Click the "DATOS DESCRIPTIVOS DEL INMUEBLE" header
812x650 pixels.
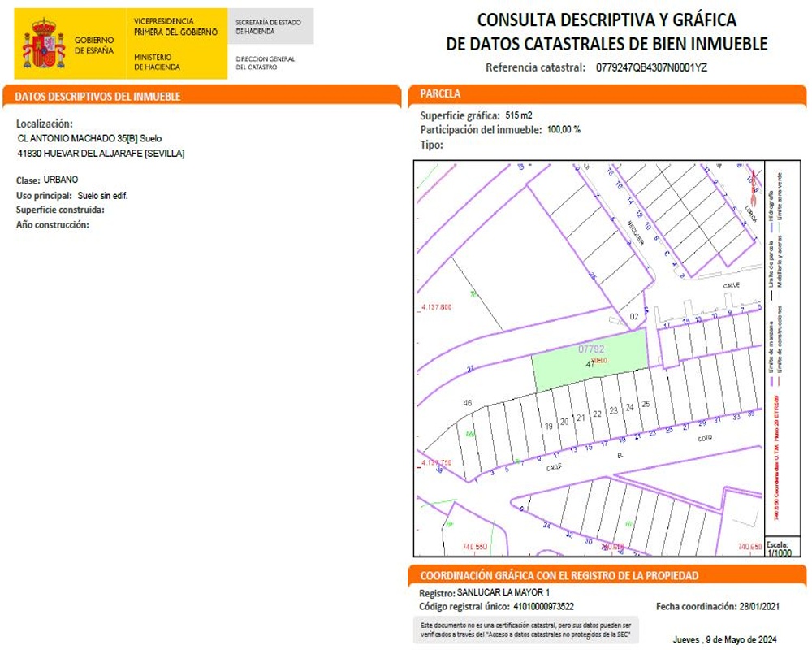pyautogui.click(x=97, y=97)
